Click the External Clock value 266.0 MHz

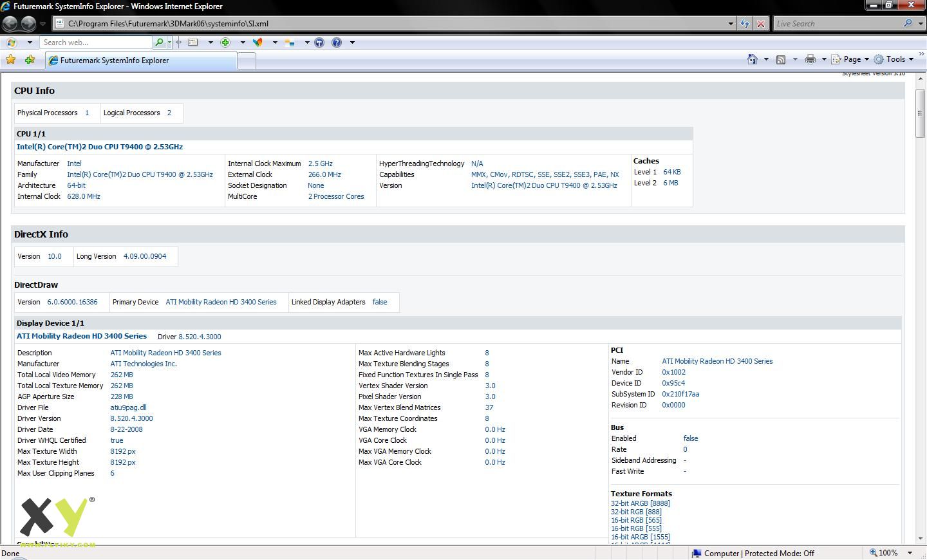coord(324,174)
